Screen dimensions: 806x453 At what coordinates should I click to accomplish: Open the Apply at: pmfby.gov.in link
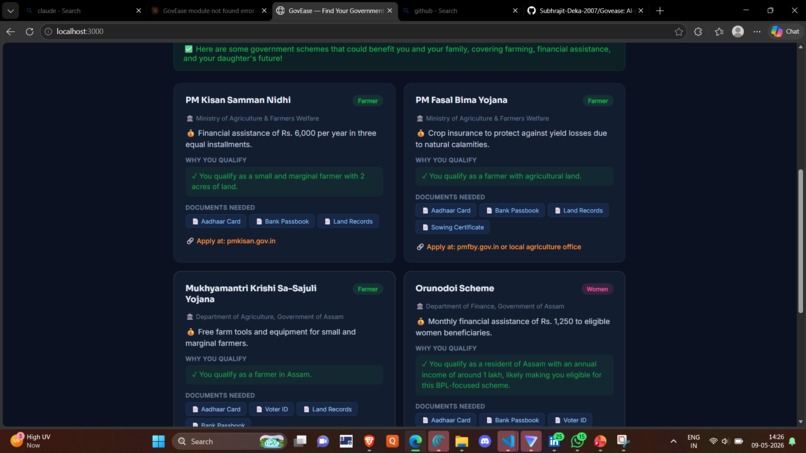point(504,247)
